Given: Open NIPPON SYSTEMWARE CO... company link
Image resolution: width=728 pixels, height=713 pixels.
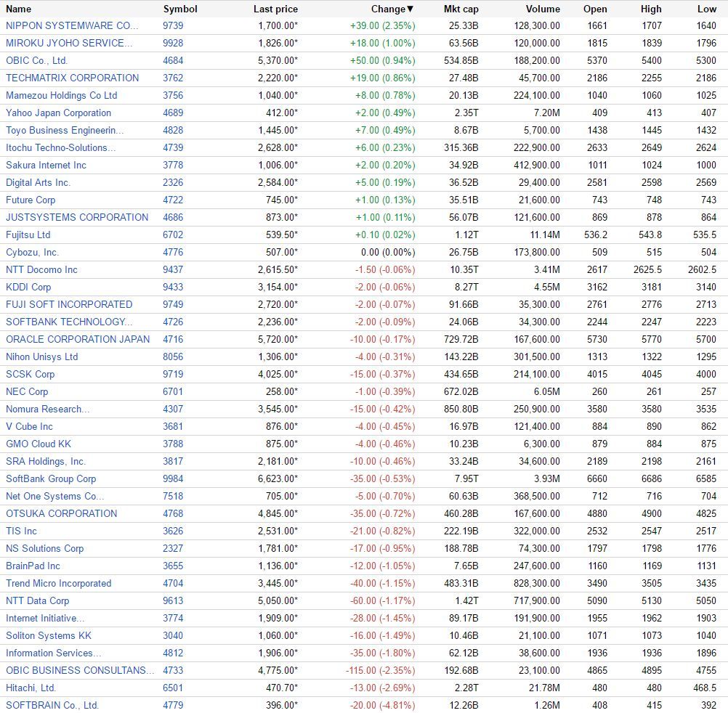Looking at the screenshot, I should tap(72, 25).
